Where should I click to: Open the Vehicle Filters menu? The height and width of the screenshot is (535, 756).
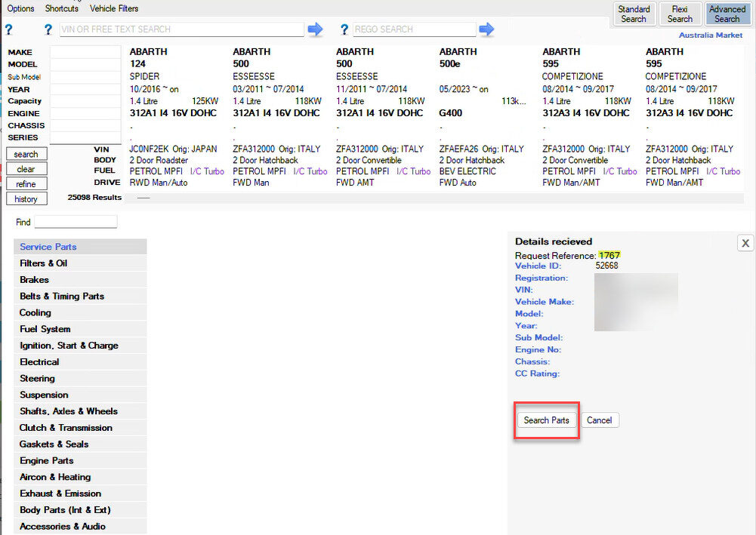(x=114, y=8)
